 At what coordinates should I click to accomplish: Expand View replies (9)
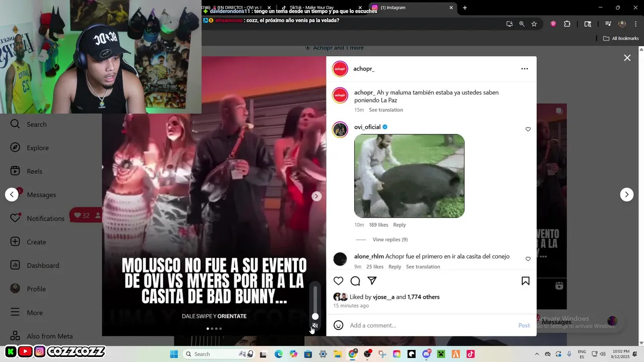(x=390, y=239)
